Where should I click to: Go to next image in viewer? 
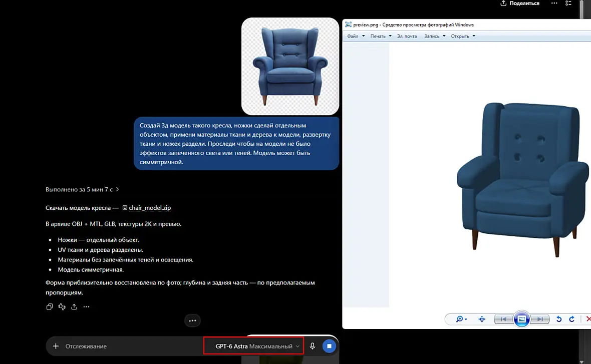540,319
